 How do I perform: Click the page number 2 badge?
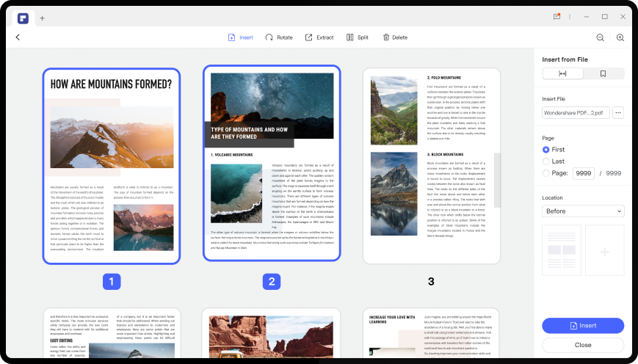(272, 281)
